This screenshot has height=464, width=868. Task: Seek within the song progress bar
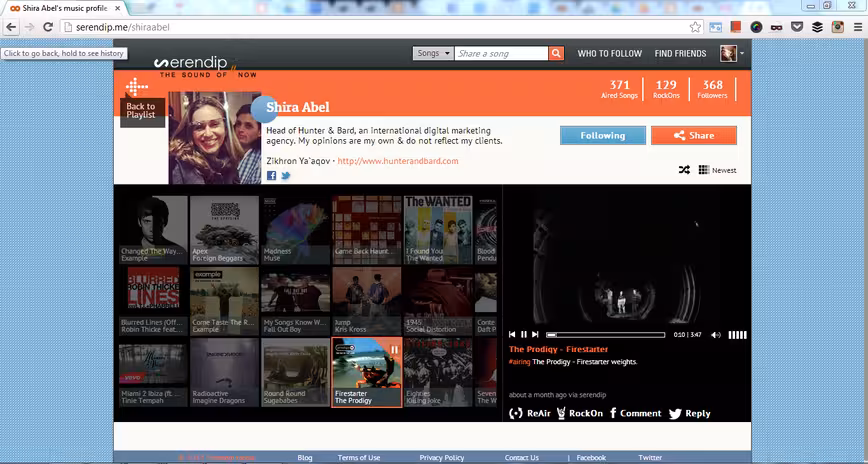(x=606, y=335)
